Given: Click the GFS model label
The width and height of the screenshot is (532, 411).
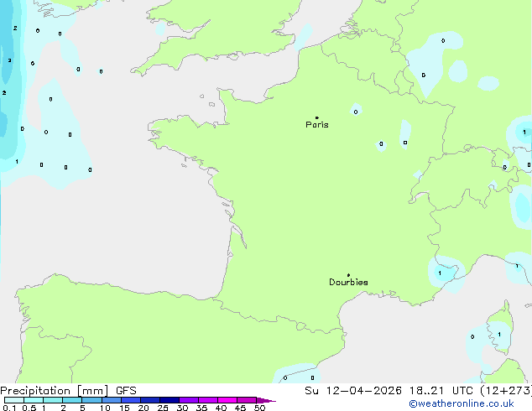Looking at the screenshot, I should (x=126, y=390).
